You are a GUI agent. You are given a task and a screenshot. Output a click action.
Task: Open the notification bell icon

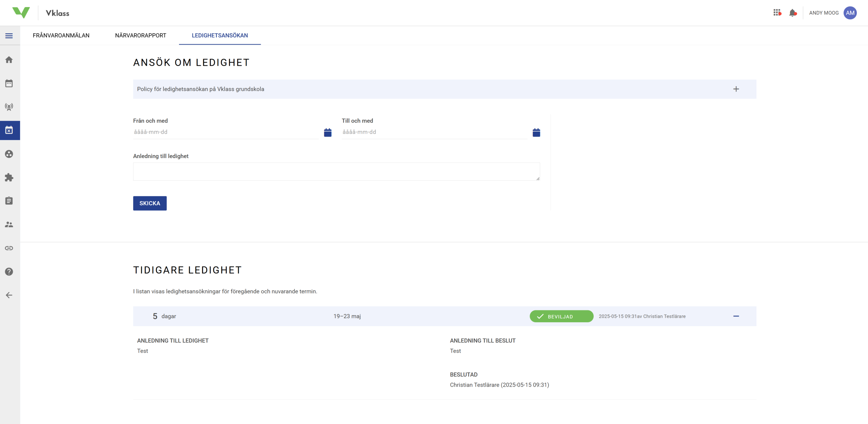[x=792, y=13]
